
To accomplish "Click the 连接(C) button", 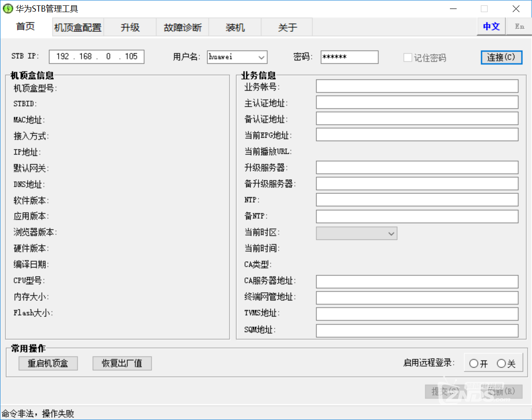I will (501, 57).
